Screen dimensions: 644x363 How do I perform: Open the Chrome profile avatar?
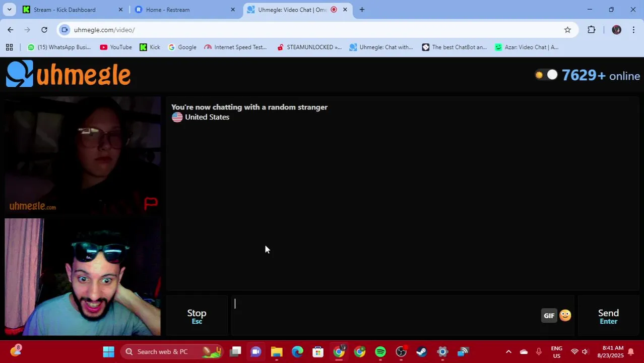pyautogui.click(x=616, y=30)
